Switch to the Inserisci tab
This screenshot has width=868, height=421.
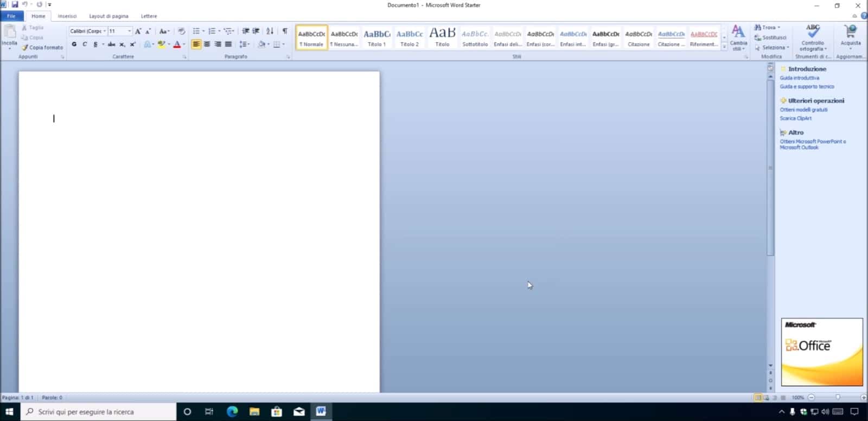pos(67,16)
